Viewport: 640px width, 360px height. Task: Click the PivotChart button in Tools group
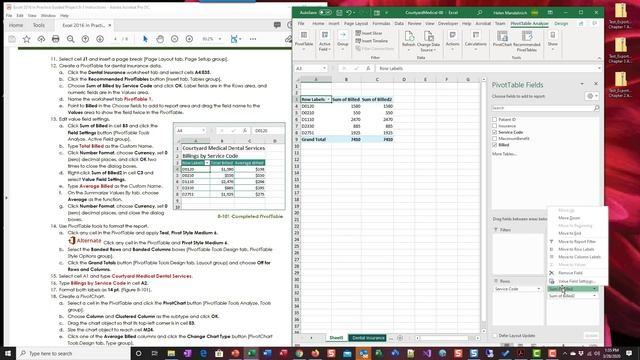tap(502, 40)
